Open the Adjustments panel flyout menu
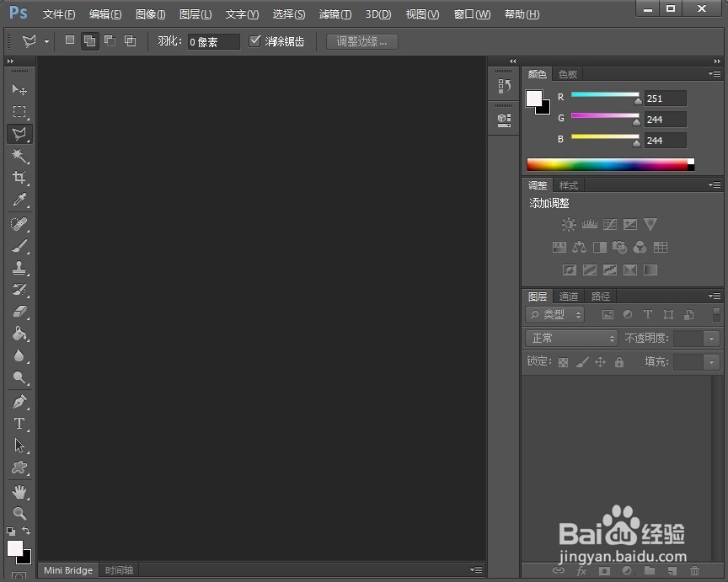 tap(715, 184)
